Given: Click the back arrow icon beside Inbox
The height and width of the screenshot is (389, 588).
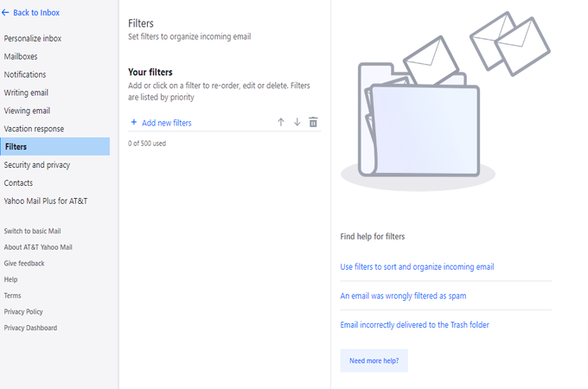Looking at the screenshot, I should (5, 13).
